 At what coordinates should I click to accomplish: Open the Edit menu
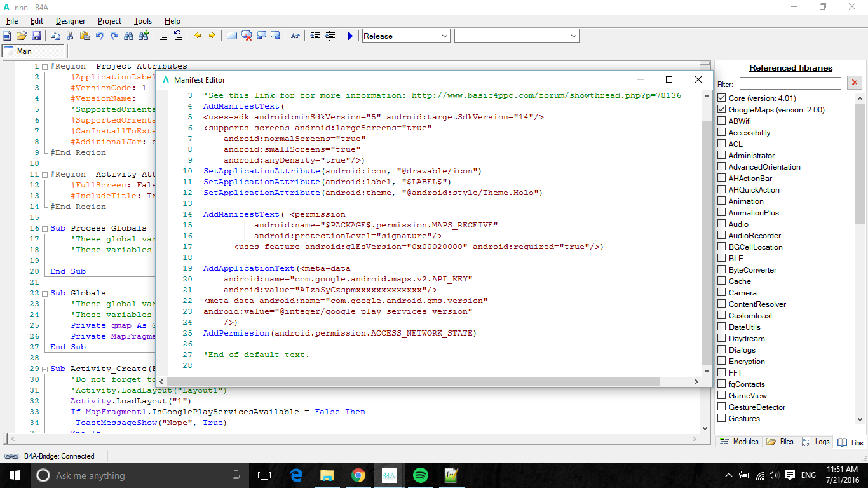tap(37, 21)
